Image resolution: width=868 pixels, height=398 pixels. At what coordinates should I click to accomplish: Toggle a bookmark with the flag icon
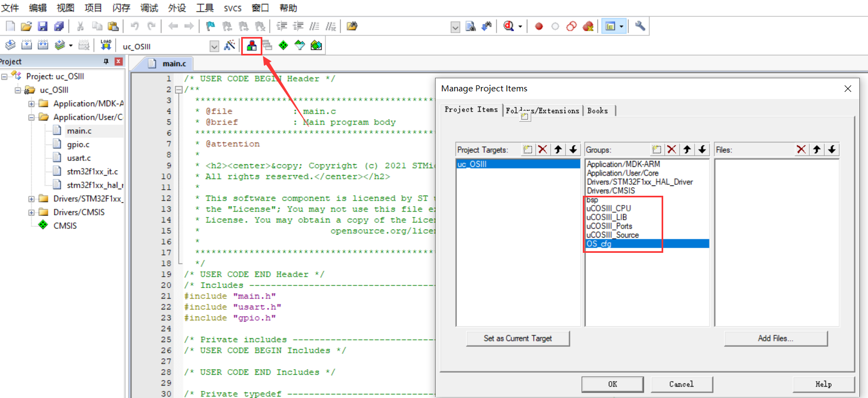(x=211, y=26)
